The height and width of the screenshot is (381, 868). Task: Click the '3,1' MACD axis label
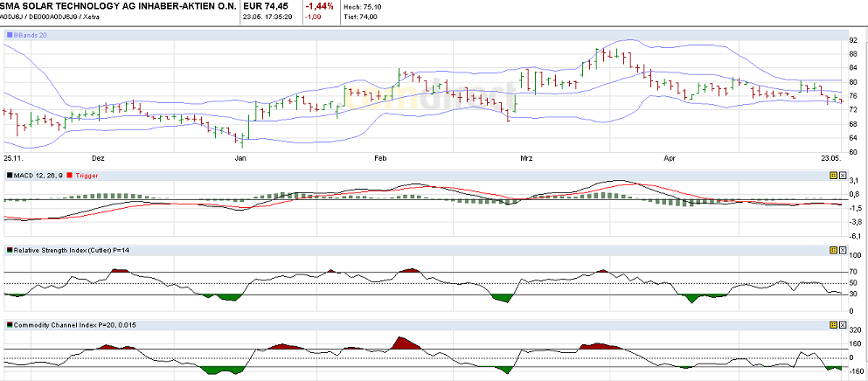[x=853, y=181]
